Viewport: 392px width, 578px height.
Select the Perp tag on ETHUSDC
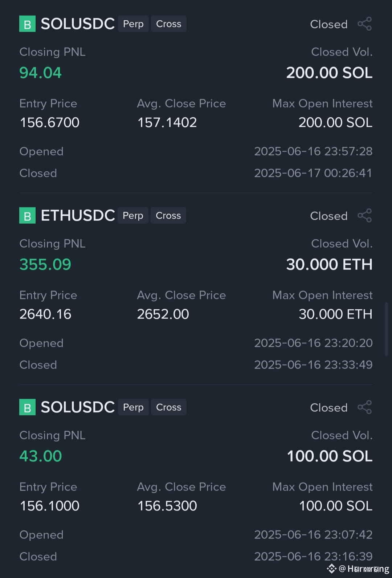tap(133, 216)
